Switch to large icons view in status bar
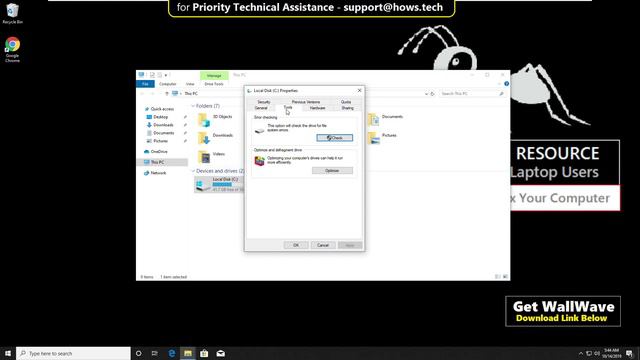 pos(505,277)
